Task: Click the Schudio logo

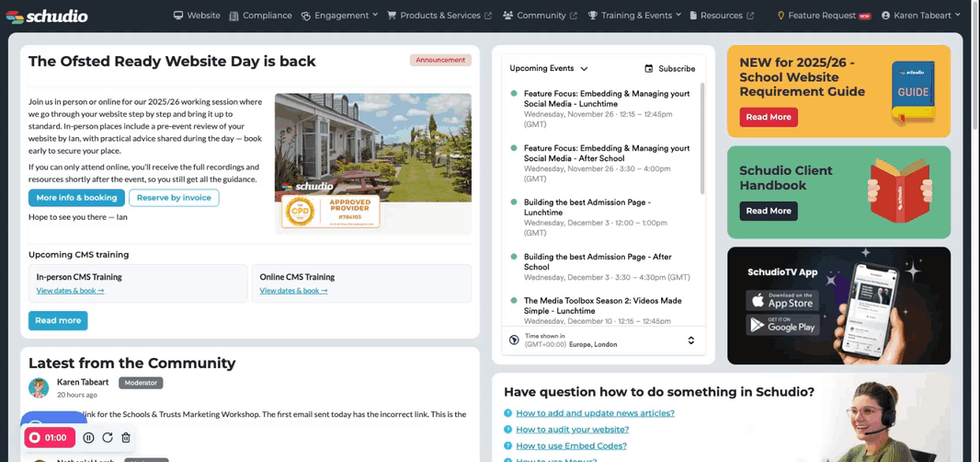Action: point(46,17)
